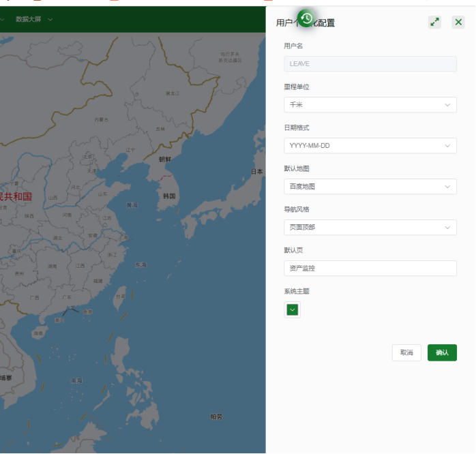Click the 南海 sea label on the map

[x=77, y=380]
